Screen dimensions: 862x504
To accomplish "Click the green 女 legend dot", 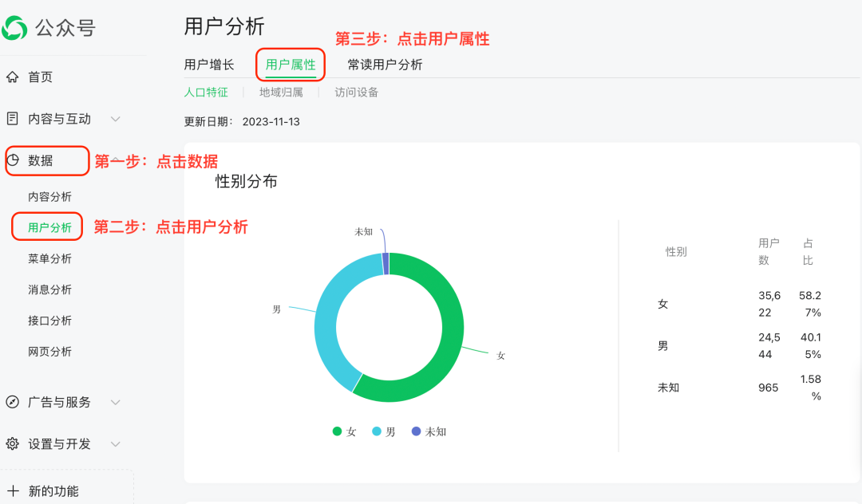I will (338, 430).
